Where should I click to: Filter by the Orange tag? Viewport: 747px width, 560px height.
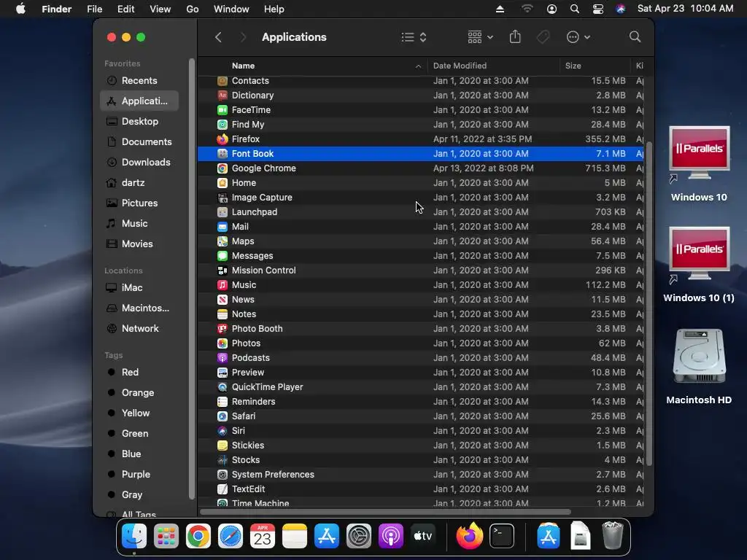coord(139,393)
